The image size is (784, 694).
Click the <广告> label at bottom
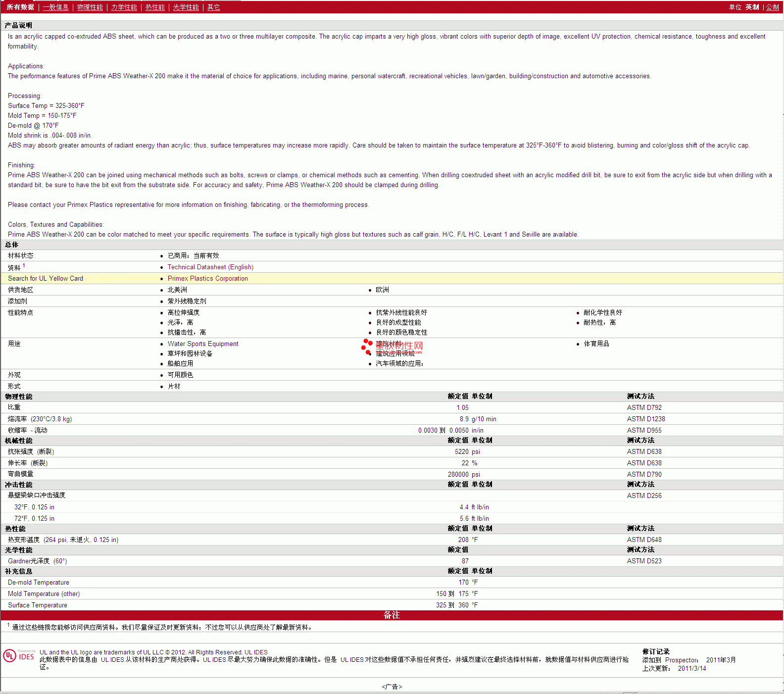tap(392, 687)
